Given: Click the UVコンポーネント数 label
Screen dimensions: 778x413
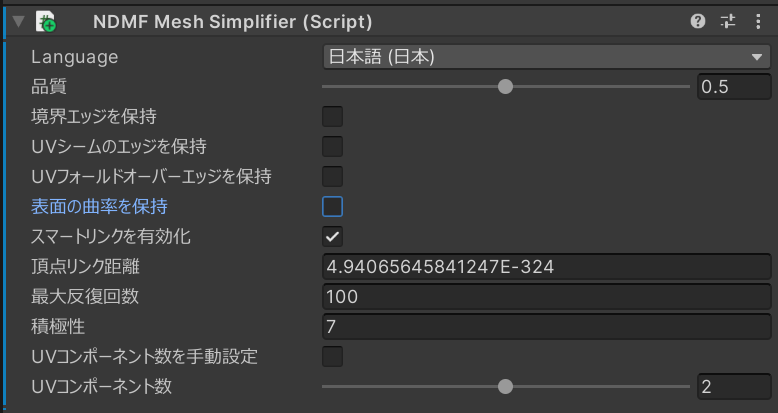Looking at the screenshot, I should point(102,387).
